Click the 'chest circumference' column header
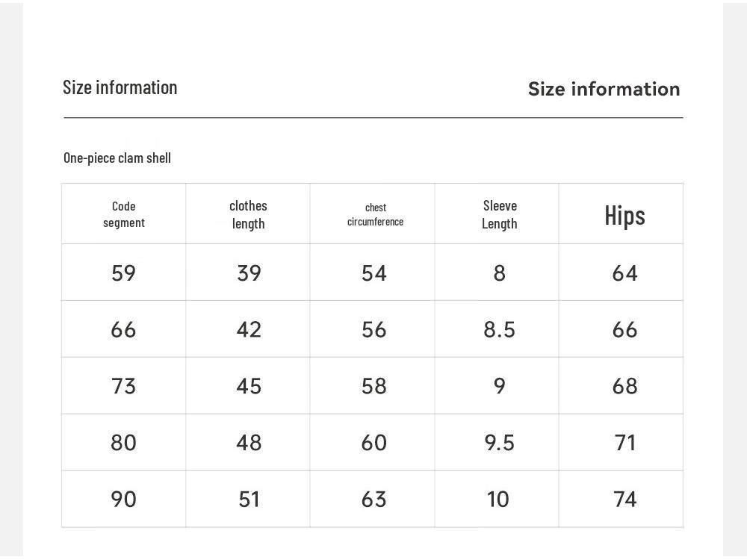The height and width of the screenshot is (560, 747). coord(375,214)
